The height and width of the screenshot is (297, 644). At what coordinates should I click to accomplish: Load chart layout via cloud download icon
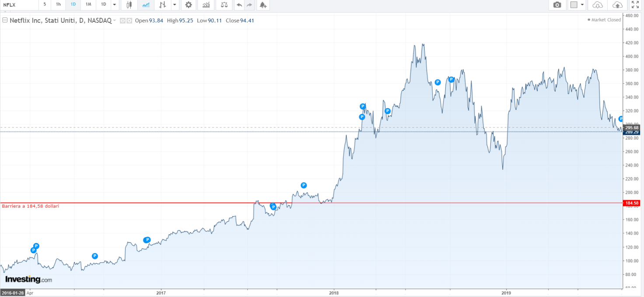(598, 5)
